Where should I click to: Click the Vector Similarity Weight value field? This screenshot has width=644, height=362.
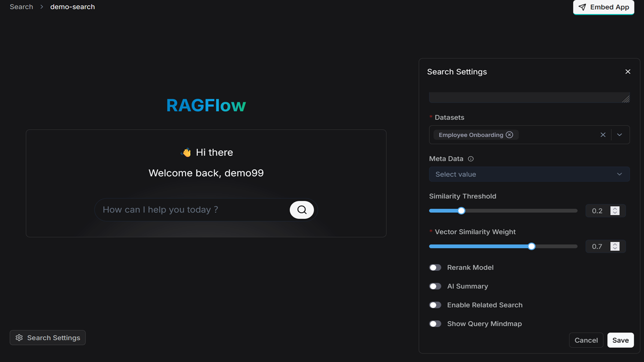coord(598,246)
